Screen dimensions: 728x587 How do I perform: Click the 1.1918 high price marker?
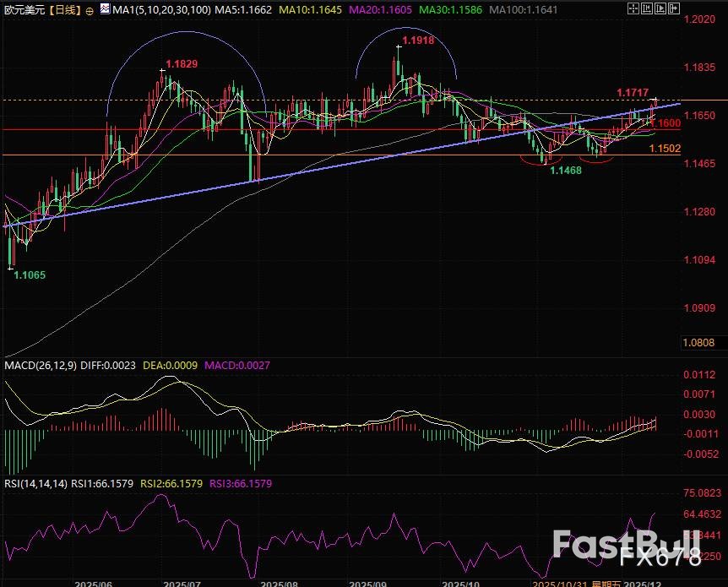(420, 40)
